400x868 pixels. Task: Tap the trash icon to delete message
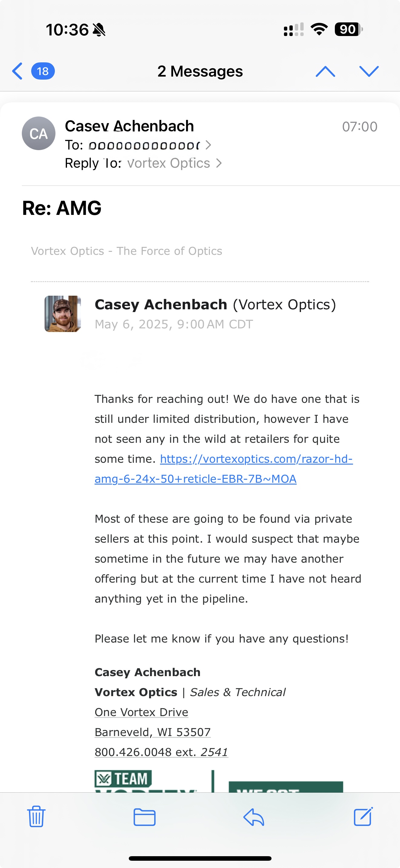coord(36,817)
